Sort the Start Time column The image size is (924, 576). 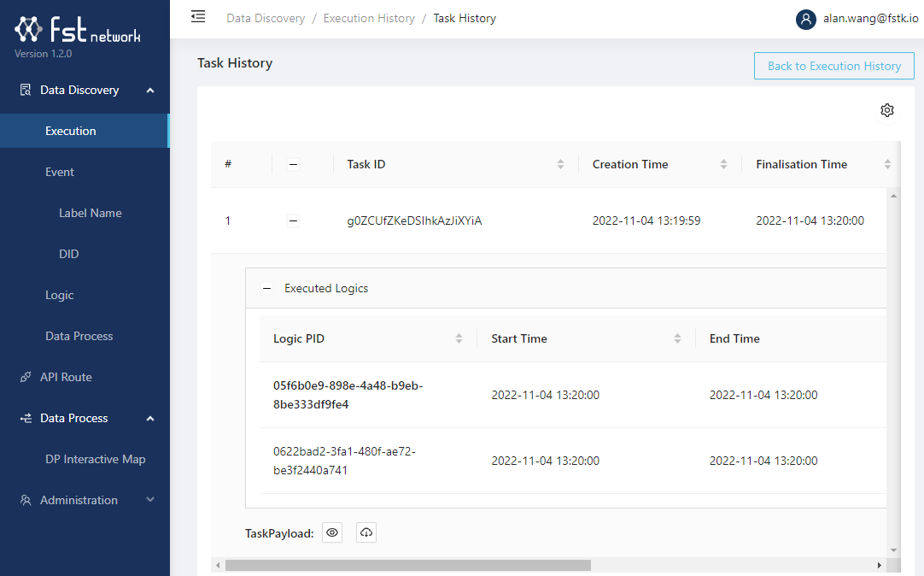677,338
